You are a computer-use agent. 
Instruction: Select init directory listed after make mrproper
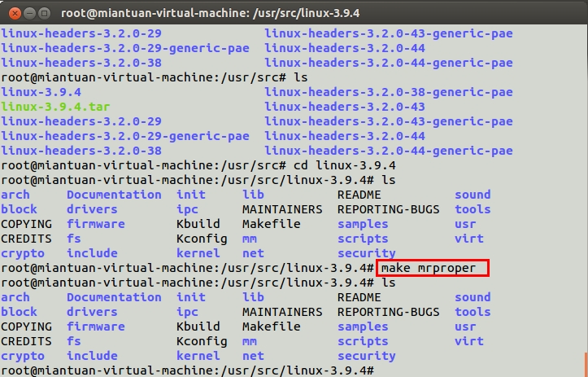pos(191,297)
